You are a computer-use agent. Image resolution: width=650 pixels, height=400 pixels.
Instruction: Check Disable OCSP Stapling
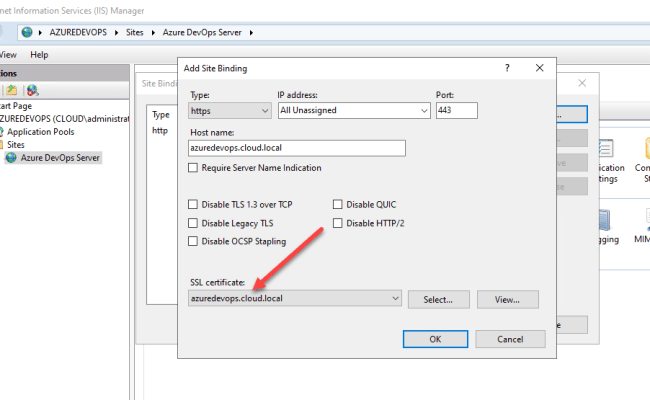pos(193,241)
